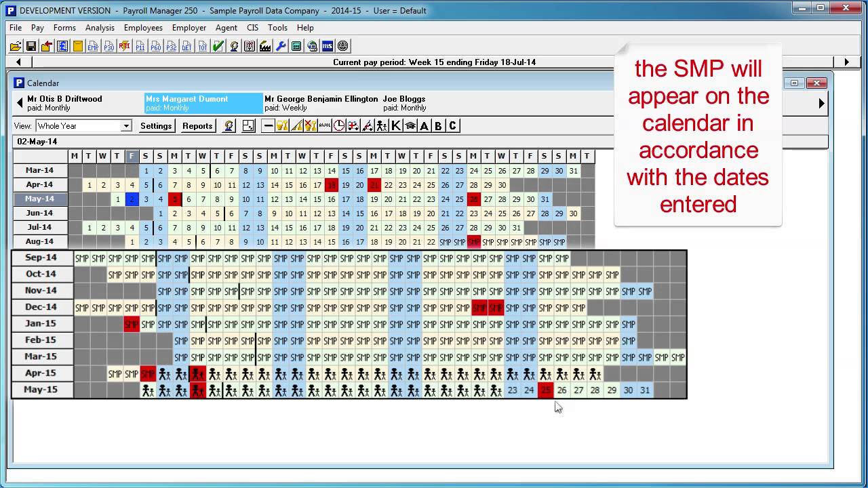Image resolution: width=868 pixels, height=488 pixels.
Task: Click the red 25 cell in May-15
Action: [x=545, y=390]
